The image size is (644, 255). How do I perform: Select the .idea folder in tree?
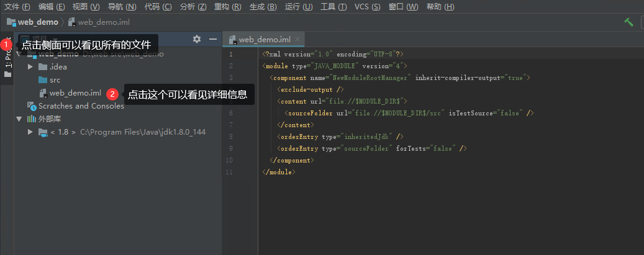[x=58, y=66]
